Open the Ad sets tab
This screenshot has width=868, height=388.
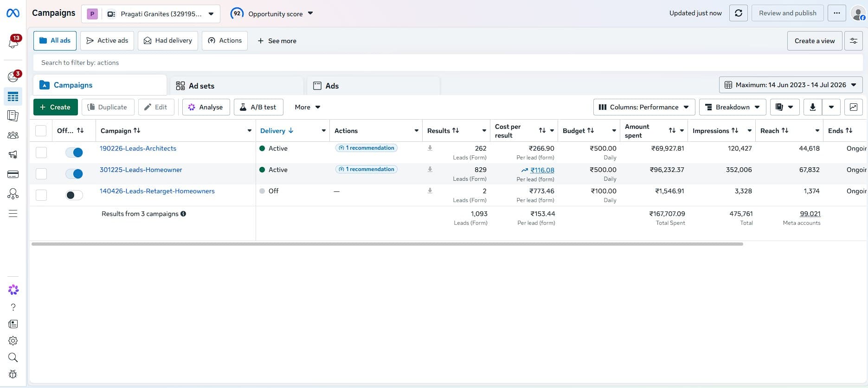coord(237,86)
